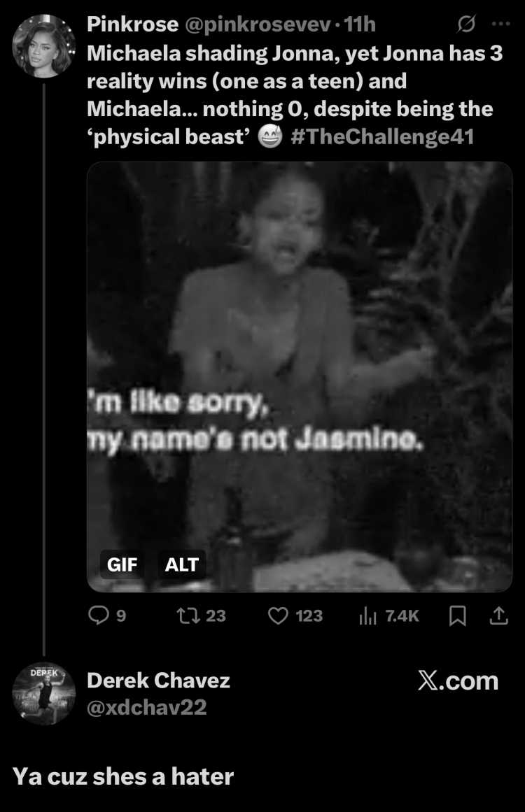Bookmark the Pinkrose tweet

457,615
